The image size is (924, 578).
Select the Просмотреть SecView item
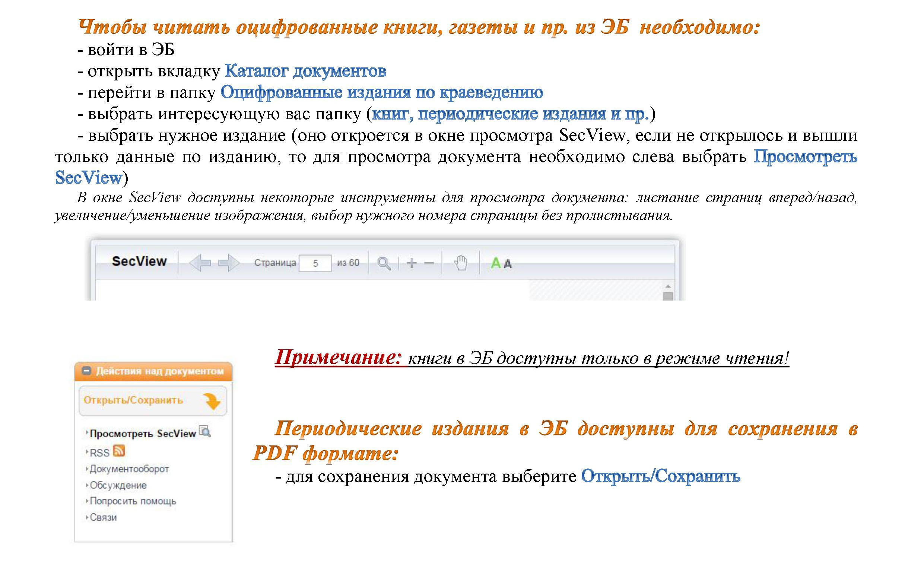point(143,433)
